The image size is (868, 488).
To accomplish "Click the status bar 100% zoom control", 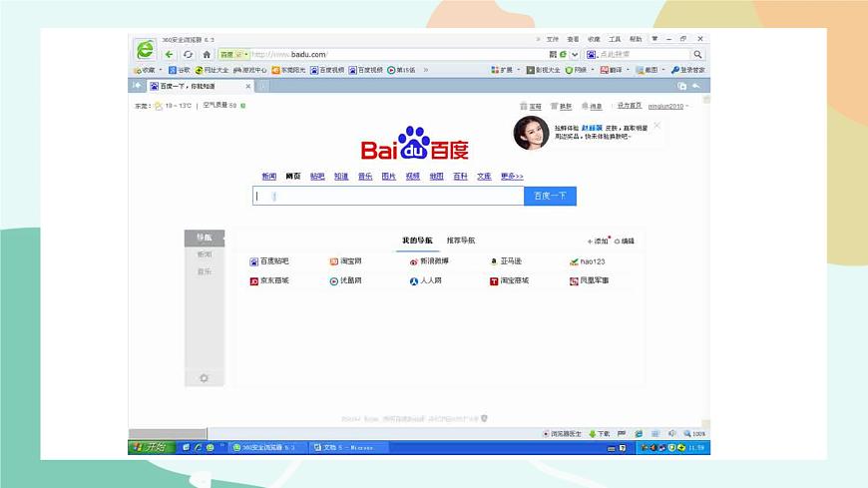I will pyautogui.click(x=694, y=434).
